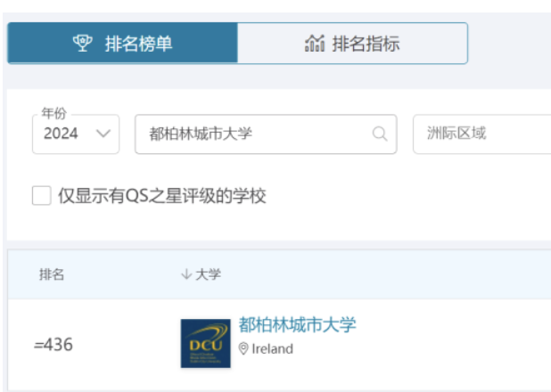
Task: Click the 排名 column header
Action: click(52, 274)
